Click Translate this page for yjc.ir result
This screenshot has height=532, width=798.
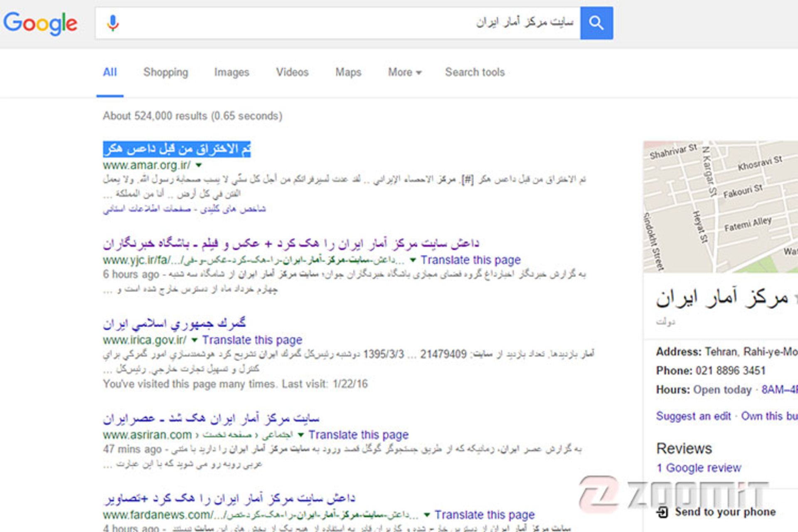click(470, 260)
